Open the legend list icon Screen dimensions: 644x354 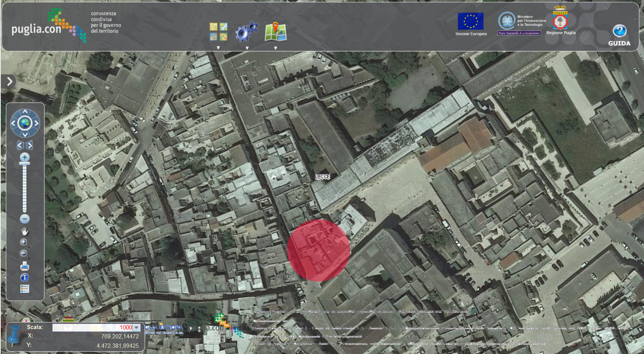pyautogui.click(x=25, y=289)
